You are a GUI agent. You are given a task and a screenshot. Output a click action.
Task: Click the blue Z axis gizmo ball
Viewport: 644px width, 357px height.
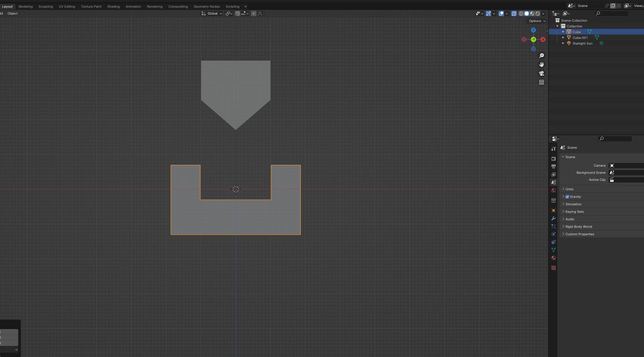click(x=533, y=31)
